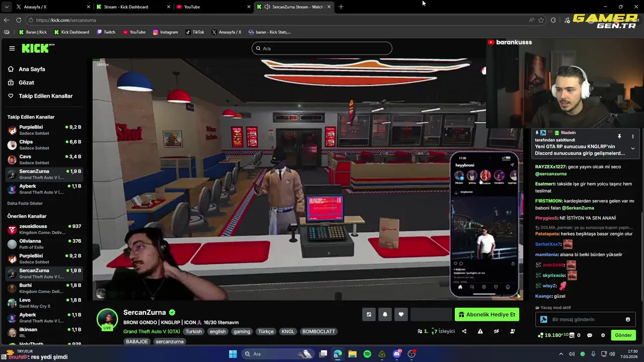Select the Turkish tag
This screenshot has width=644, height=362.
coord(193,331)
